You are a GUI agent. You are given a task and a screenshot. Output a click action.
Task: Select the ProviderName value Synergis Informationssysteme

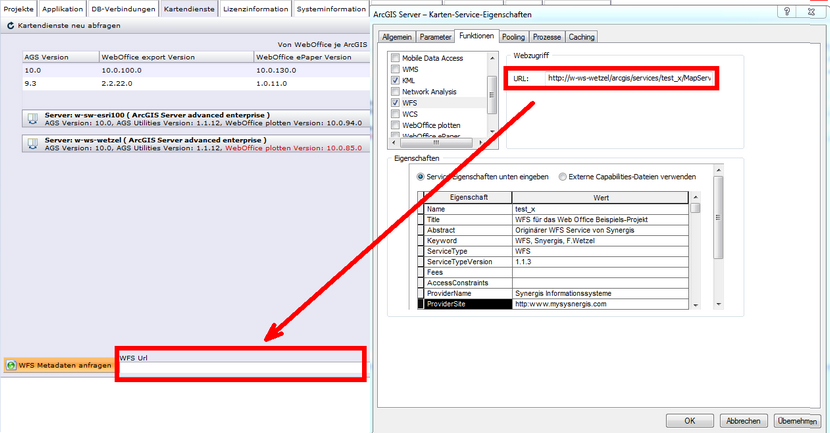(601, 293)
